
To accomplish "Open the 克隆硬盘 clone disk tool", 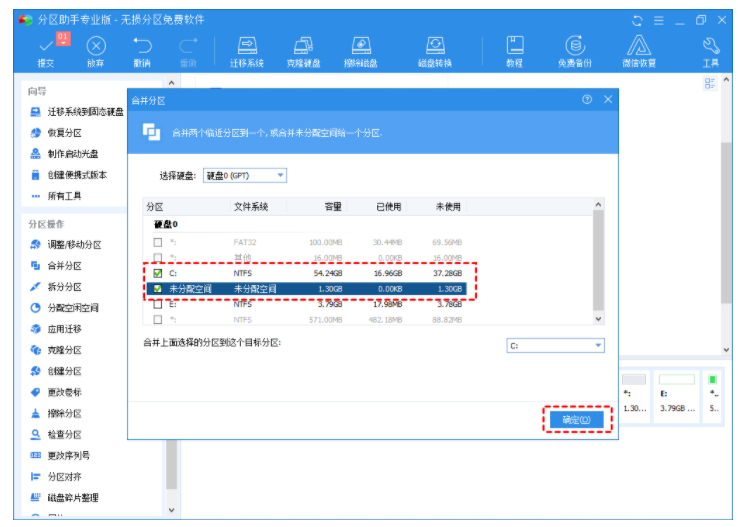I will [304, 50].
